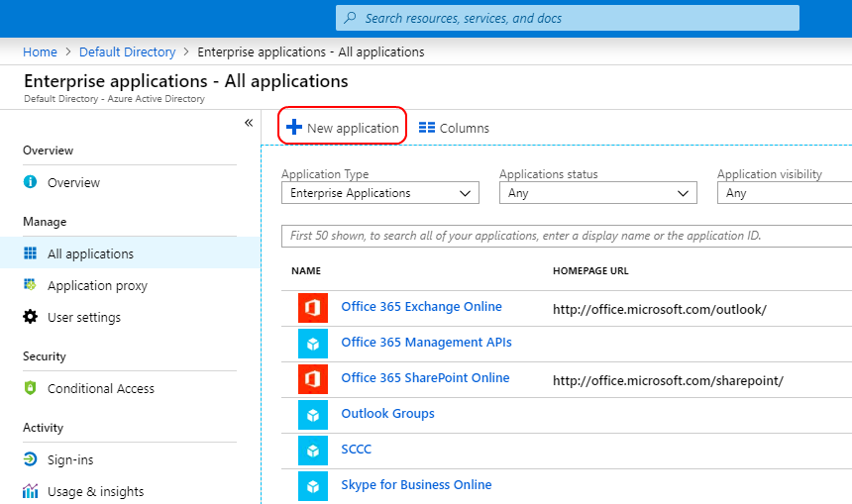Open Skype for Business Online link

(416, 484)
